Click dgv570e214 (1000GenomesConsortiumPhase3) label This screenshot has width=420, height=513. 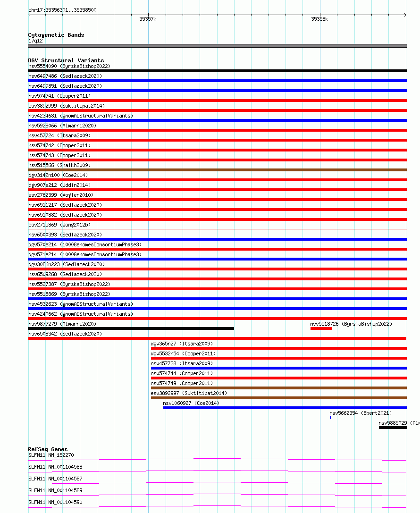(85, 244)
